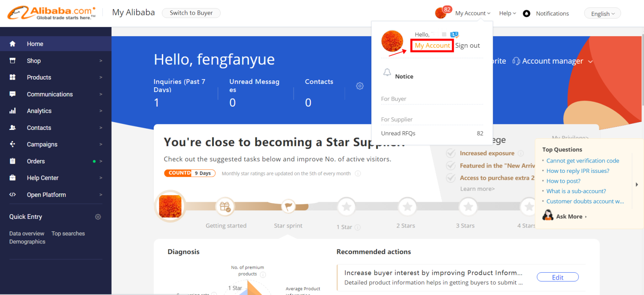Click the 2 Stars milestone icon

(407, 207)
